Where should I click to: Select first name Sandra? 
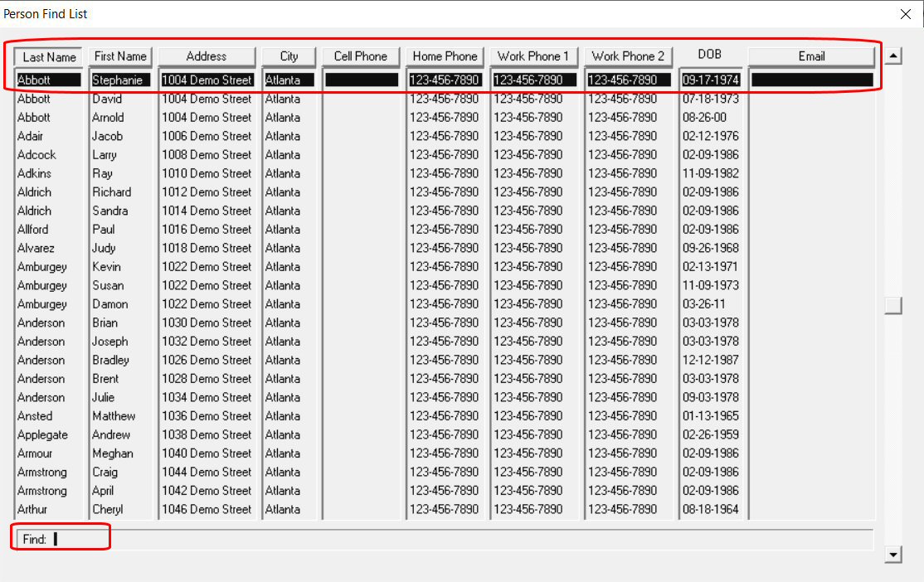point(109,211)
